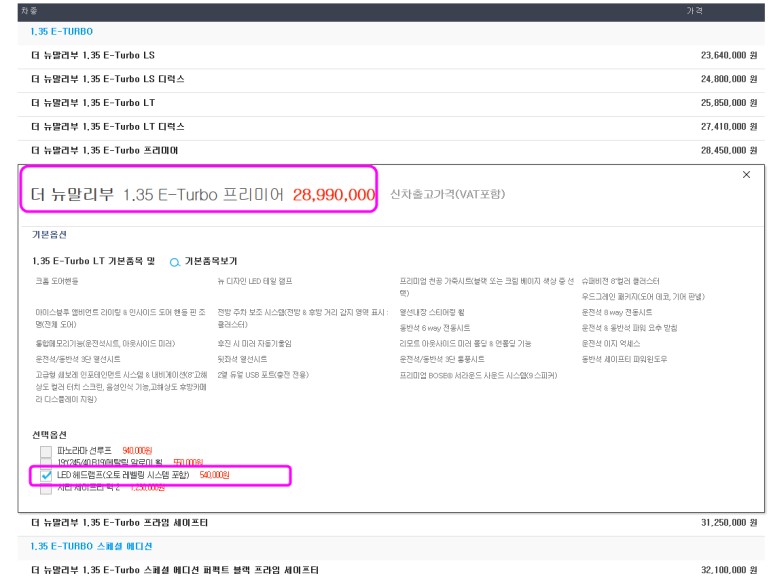
Task: Close the 프리미어 trim detail panel
Action: point(746,174)
